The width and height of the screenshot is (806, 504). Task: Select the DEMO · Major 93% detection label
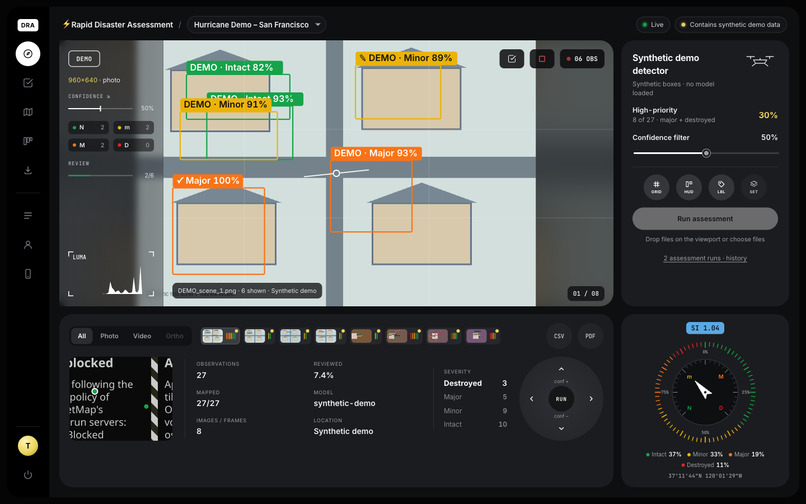(376, 153)
